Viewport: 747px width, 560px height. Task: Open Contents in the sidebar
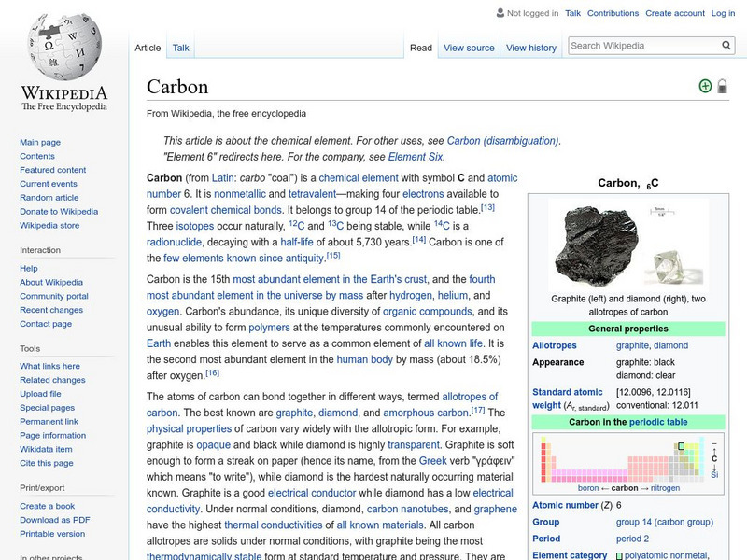coord(37,156)
